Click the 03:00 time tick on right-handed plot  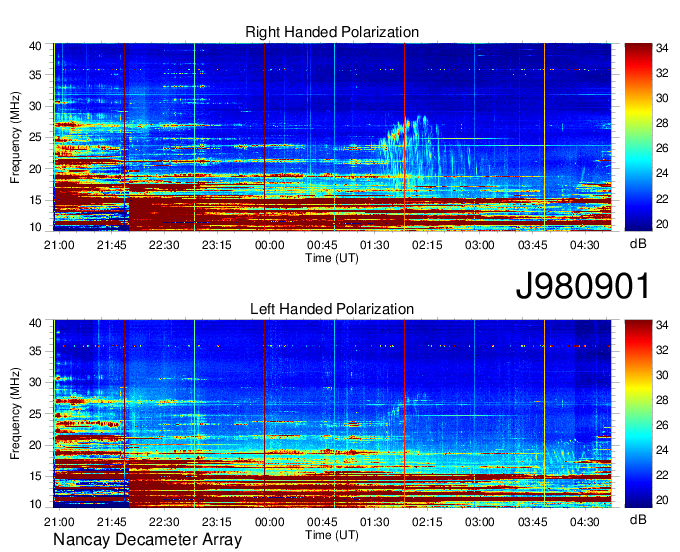point(480,245)
